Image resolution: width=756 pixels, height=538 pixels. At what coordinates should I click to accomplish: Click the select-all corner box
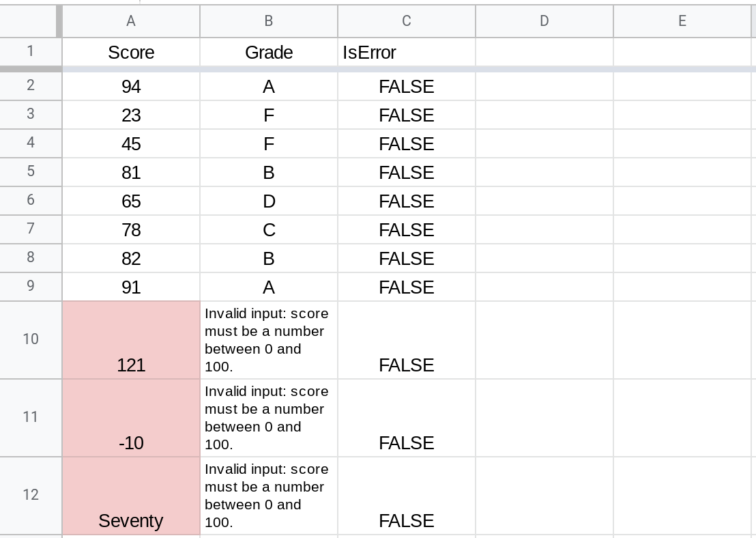(x=28, y=21)
